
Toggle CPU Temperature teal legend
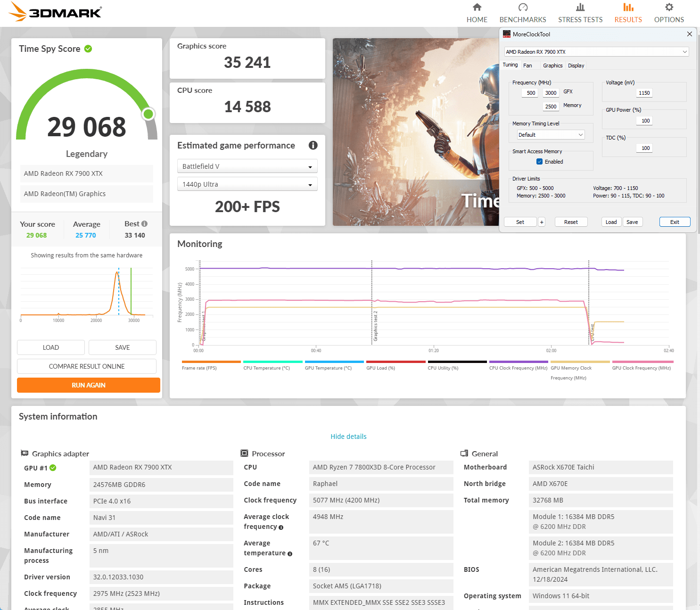point(272,365)
